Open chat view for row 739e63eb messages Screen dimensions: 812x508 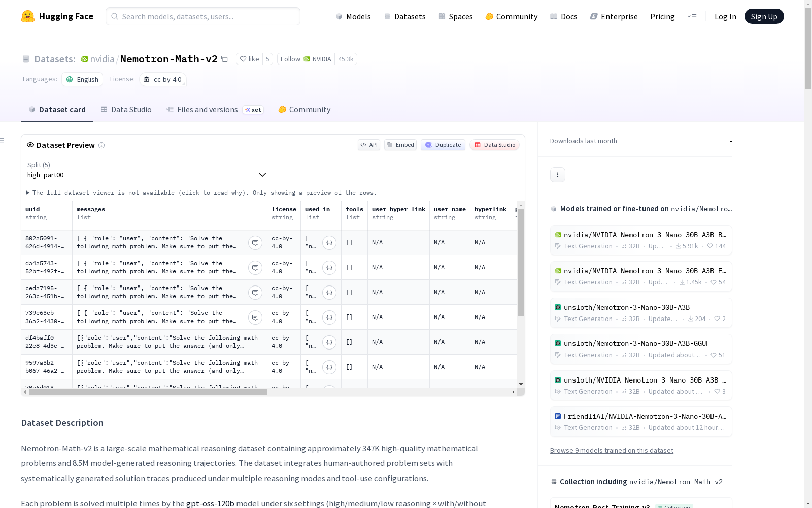pos(255,317)
